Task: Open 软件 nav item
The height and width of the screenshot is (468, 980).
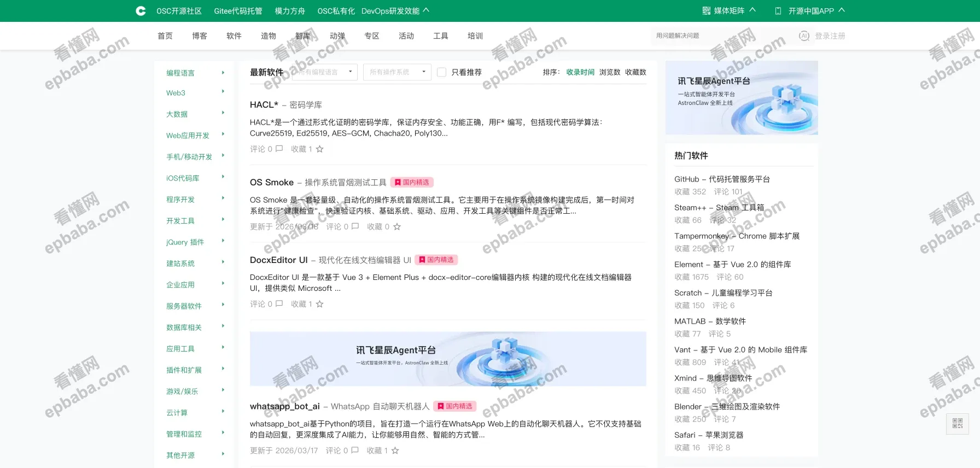Action: point(234,36)
